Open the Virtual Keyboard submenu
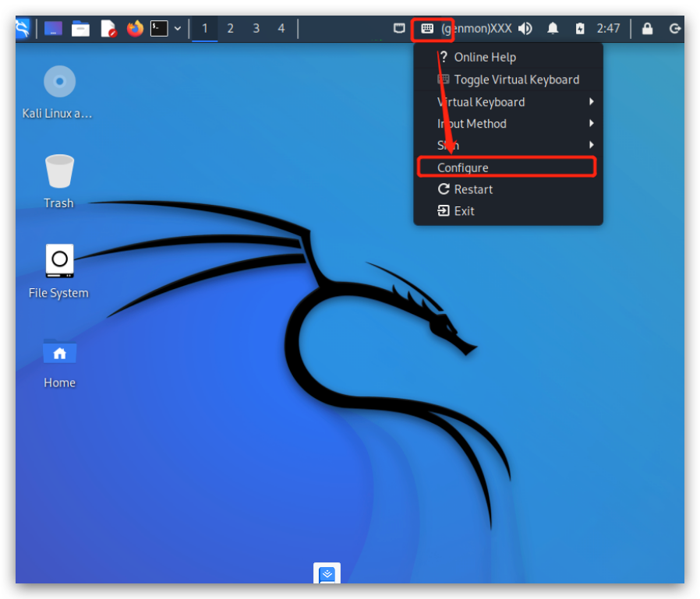 pyautogui.click(x=508, y=102)
